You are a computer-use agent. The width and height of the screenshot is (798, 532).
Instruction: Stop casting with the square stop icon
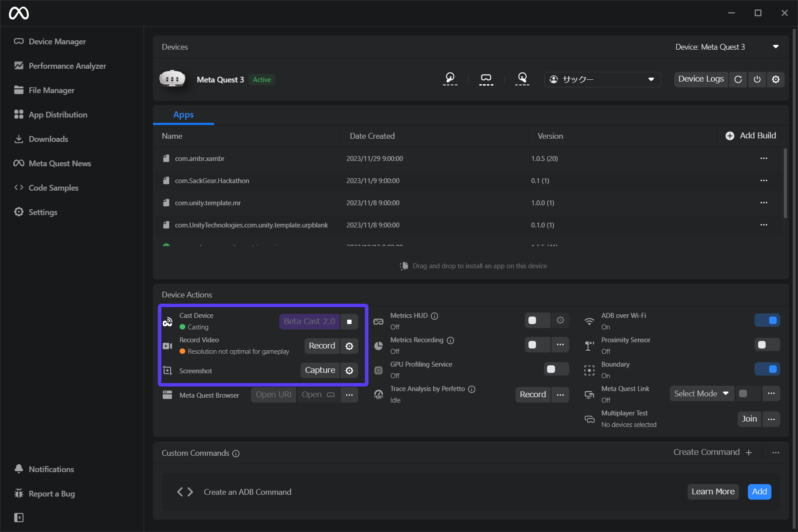tap(349, 322)
